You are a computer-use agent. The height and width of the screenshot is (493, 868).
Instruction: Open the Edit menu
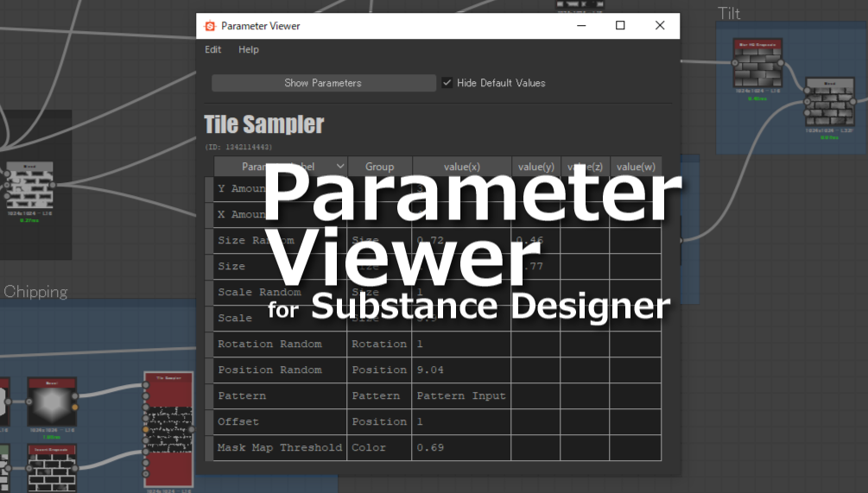212,49
